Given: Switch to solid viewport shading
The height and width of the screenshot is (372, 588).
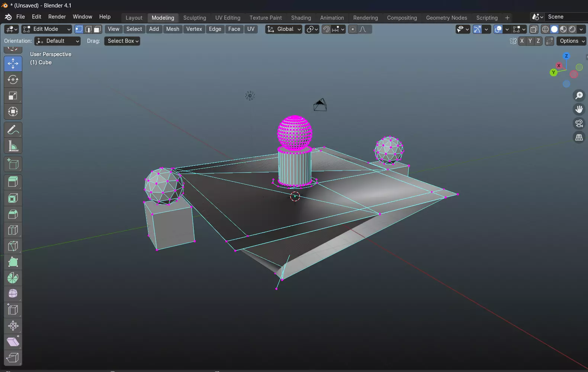Looking at the screenshot, I should [554, 29].
